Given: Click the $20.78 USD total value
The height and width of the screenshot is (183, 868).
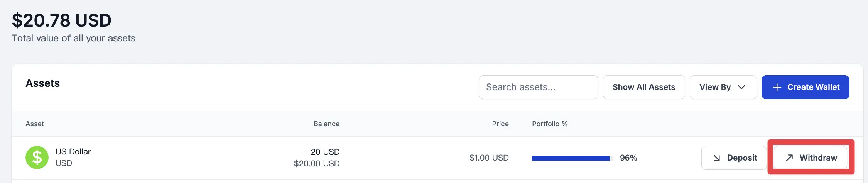Looking at the screenshot, I should point(62,20).
